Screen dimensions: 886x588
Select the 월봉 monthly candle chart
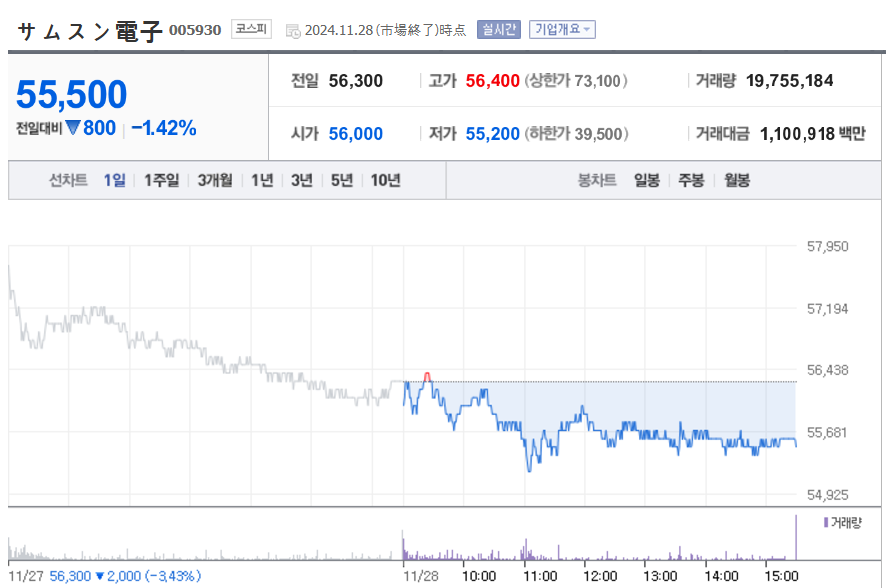[737, 180]
